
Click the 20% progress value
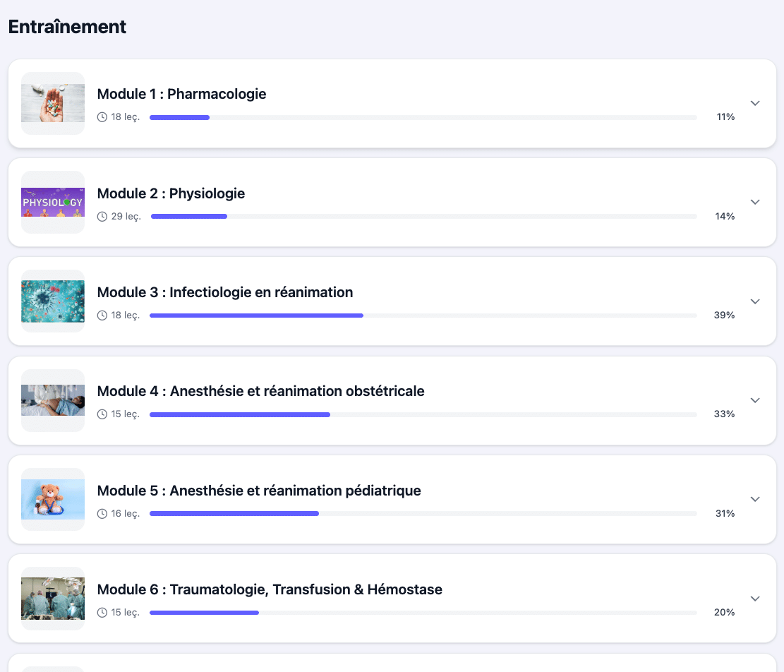coord(724,613)
